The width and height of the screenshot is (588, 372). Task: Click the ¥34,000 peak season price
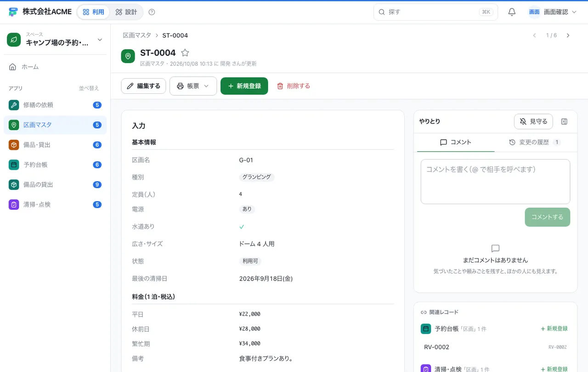(250, 343)
